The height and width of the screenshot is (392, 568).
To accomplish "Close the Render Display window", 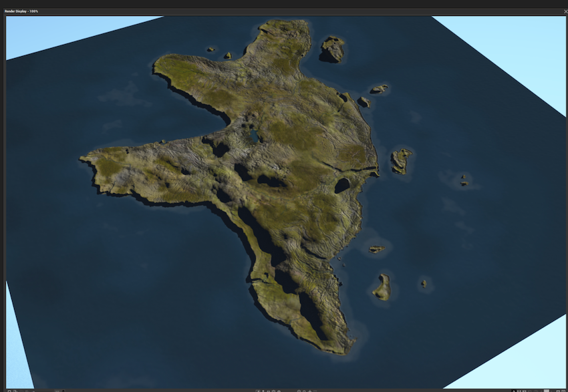I will (565, 11).
